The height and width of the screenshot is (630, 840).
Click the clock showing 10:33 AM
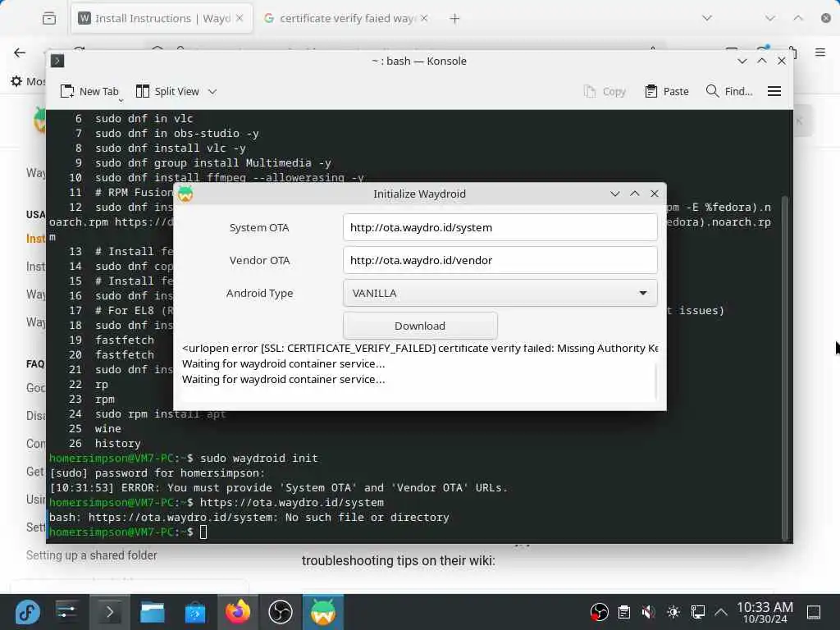tap(765, 608)
